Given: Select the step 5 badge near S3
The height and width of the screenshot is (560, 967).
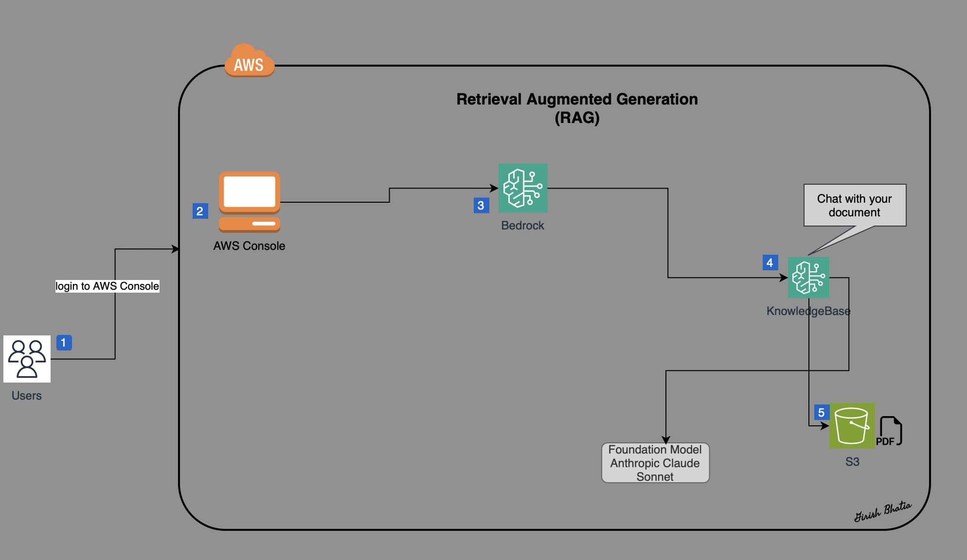Looking at the screenshot, I should [822, 413].
